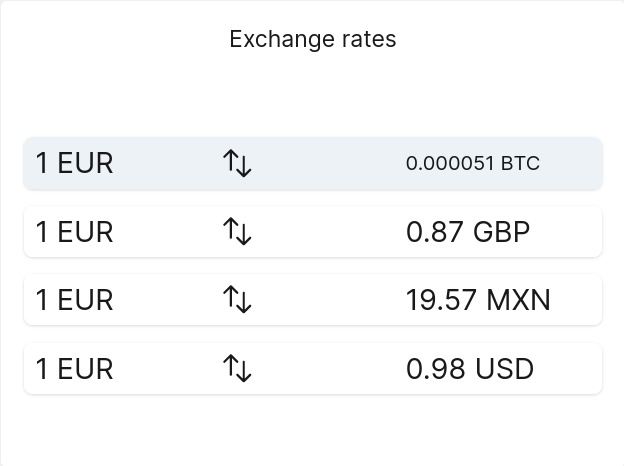This screenshot has width=624, height=466.
Task: Click the 1 EUR label in the MXN row
Action: tap(74, 300)
